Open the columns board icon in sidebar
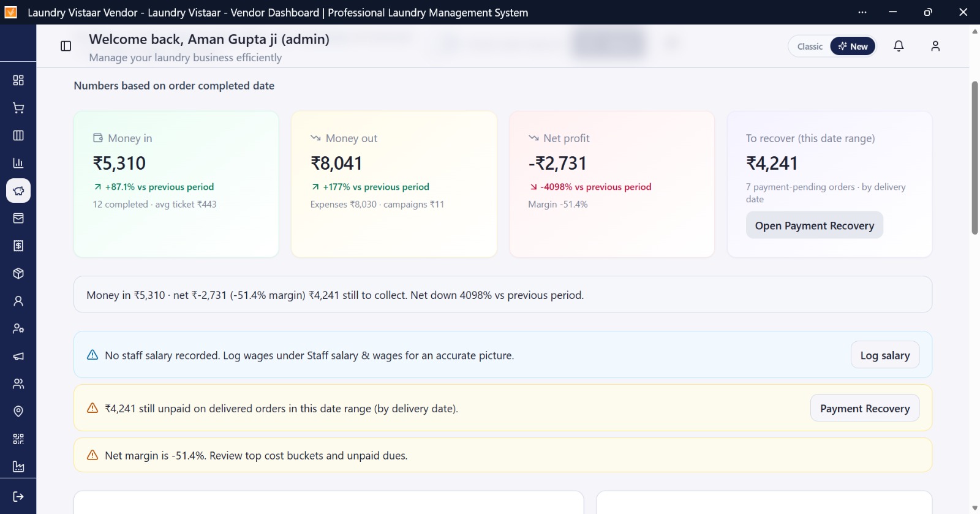This screenshot has width=980, height=514. pos(18,135)
